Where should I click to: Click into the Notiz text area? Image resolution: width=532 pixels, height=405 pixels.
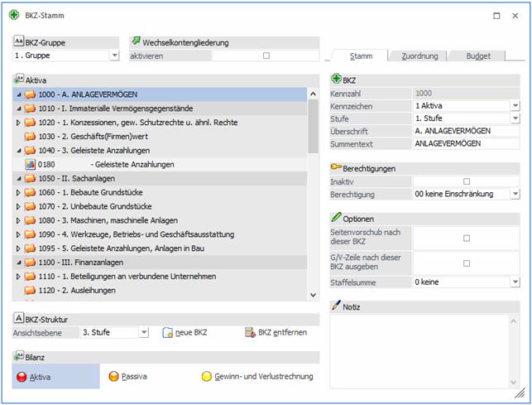tap(424, 348)
